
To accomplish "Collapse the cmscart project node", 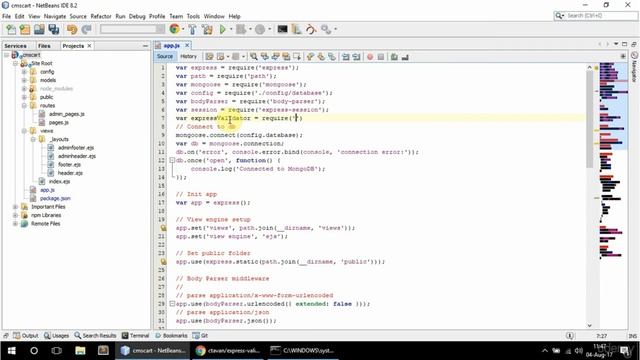I will pos(7,55).
